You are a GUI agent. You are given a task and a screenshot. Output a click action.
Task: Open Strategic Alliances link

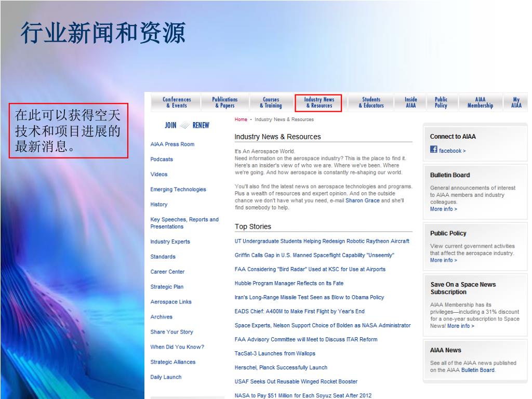[172, 362]
